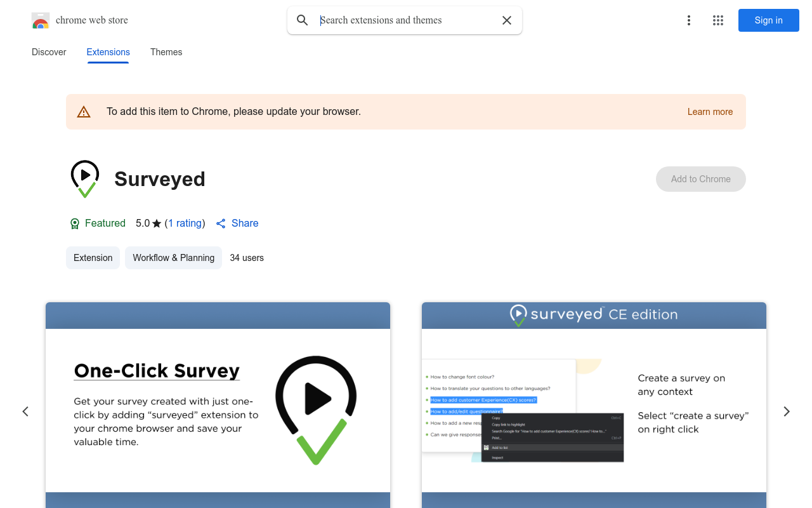Click the Featured badge icon
This screenshot has height=508, width=812.
(75, 224)
